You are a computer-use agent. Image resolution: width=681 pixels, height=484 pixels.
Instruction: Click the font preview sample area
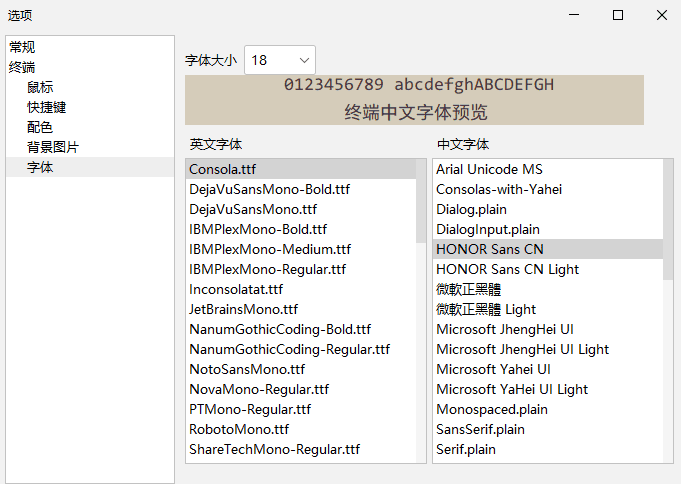click(414, 100)
